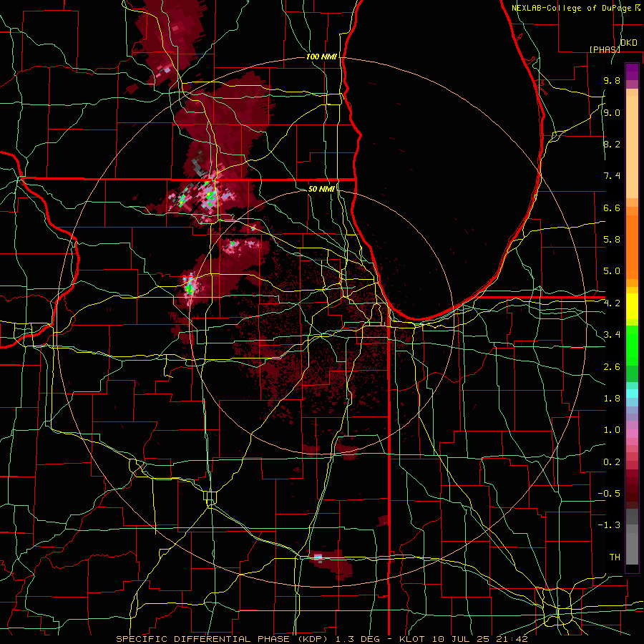Select the 0.2 scale value
The width and height of the screenshot is (644, 644).
point(612,462)
